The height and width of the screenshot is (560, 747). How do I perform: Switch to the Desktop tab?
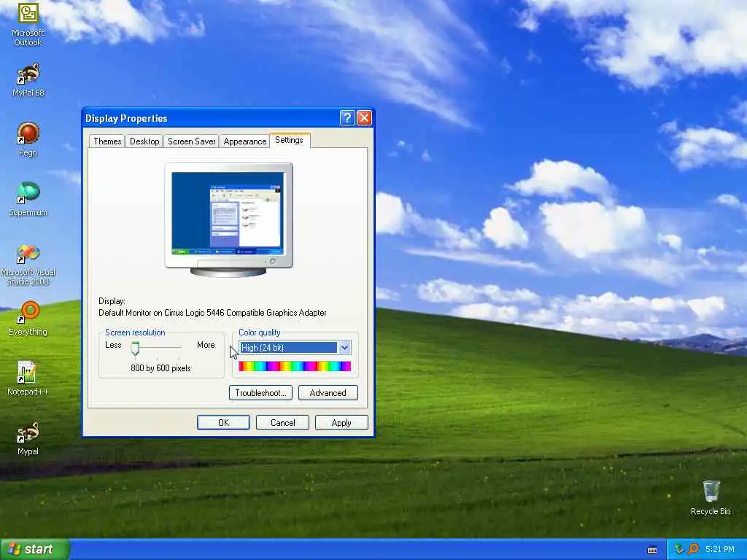tap(144, 141)
